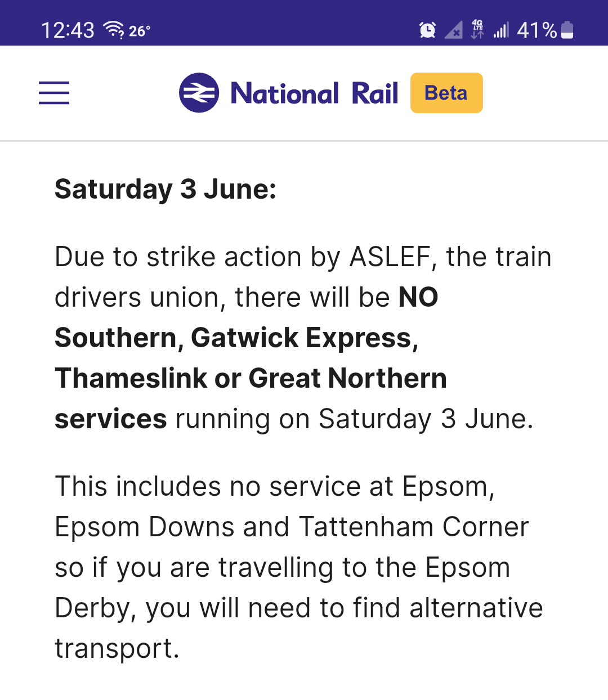The height and width of the screenshot is (700, 608).
Task: Tap the signal bars icon beside 41%
Action: 501,30
